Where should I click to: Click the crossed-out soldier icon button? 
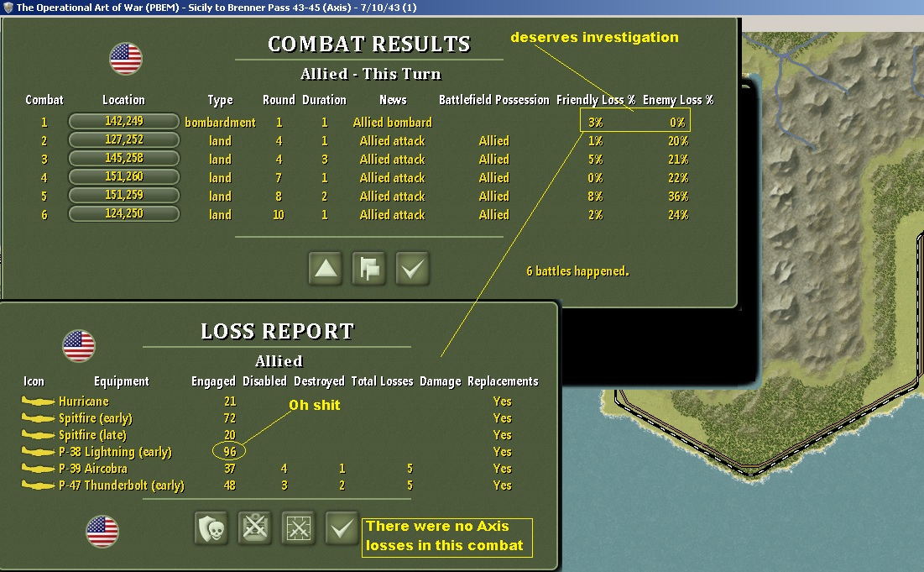255,527
